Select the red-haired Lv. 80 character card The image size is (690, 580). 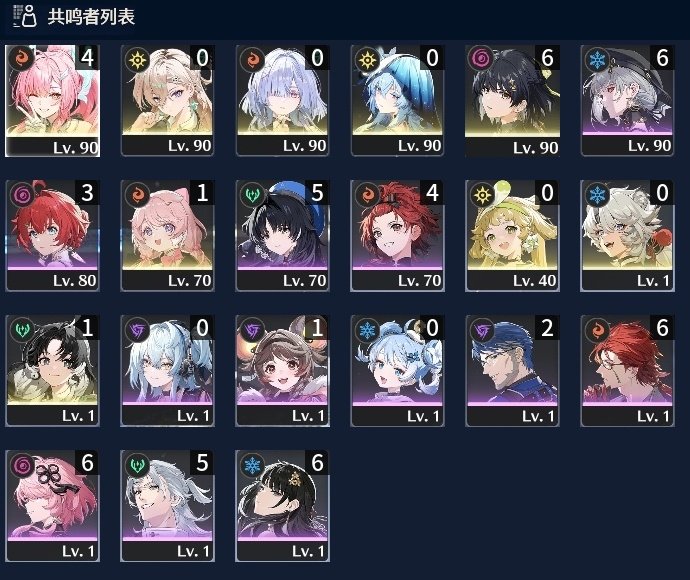52,235
